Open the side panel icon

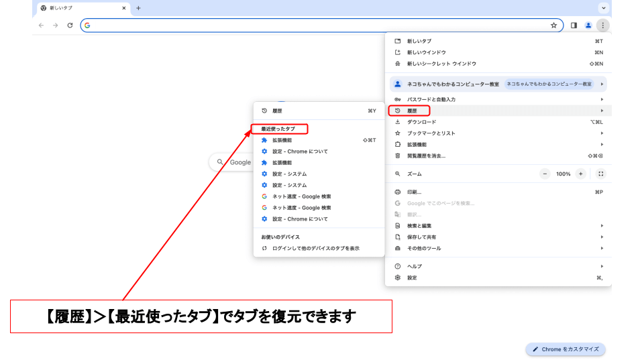pos(574,25)
